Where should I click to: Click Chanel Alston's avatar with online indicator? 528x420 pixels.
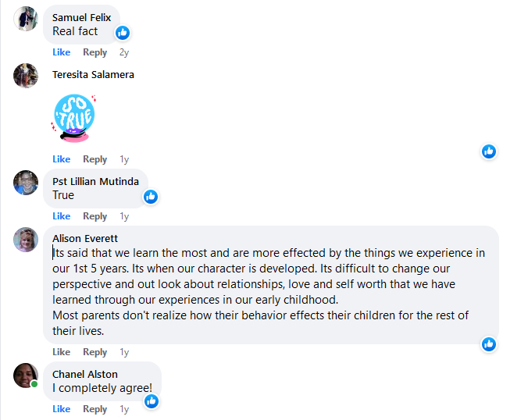26,376
